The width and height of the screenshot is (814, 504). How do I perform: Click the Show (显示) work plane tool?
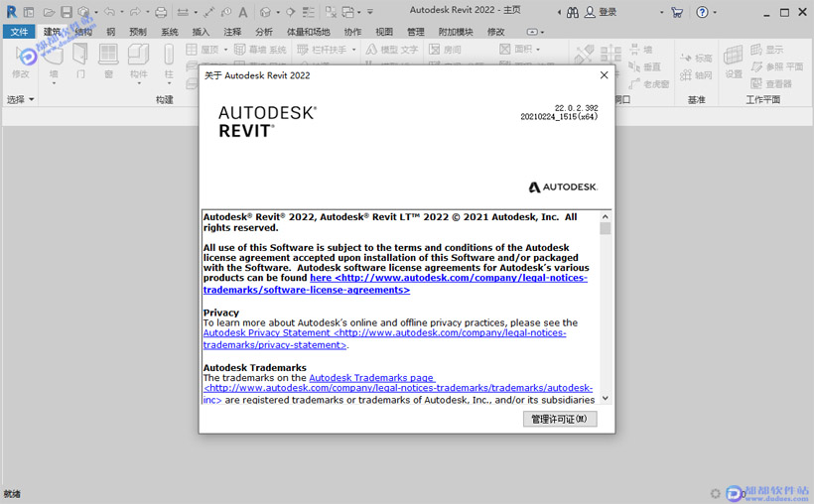coord(766,50)
